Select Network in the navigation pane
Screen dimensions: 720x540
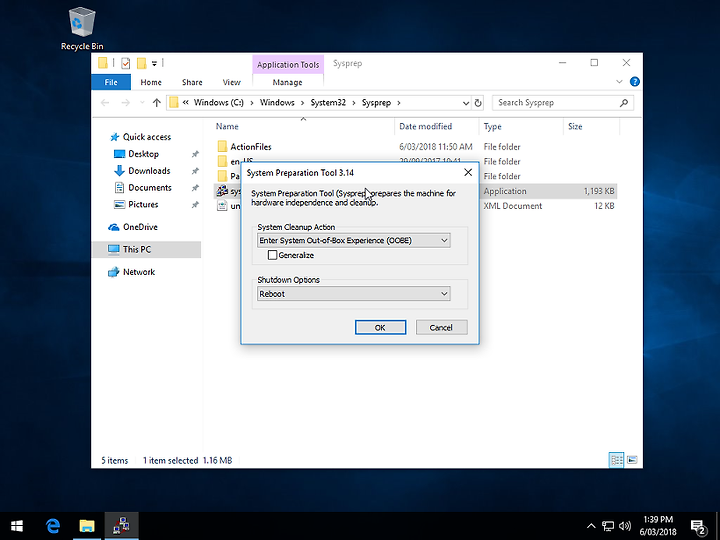(139, 272)
